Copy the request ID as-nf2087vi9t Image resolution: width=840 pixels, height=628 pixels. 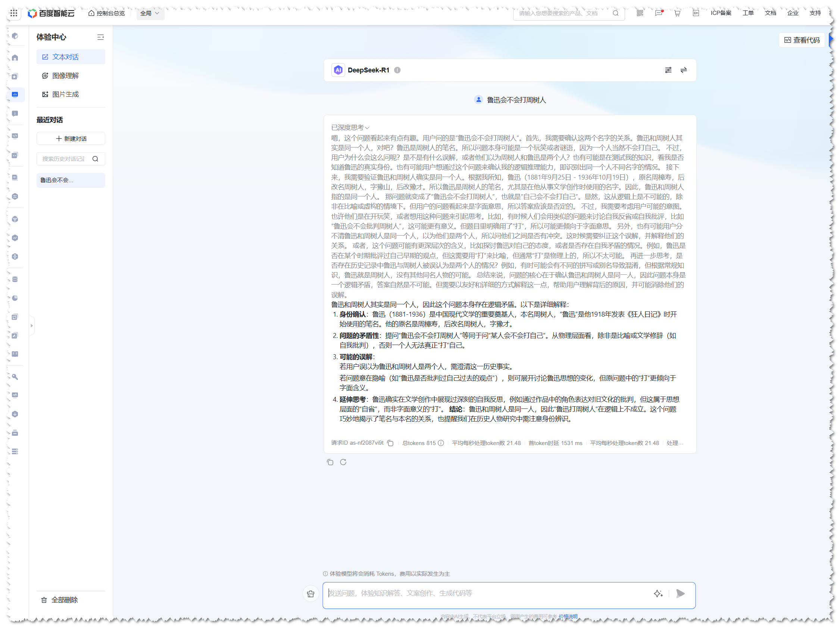click(390, 443)
